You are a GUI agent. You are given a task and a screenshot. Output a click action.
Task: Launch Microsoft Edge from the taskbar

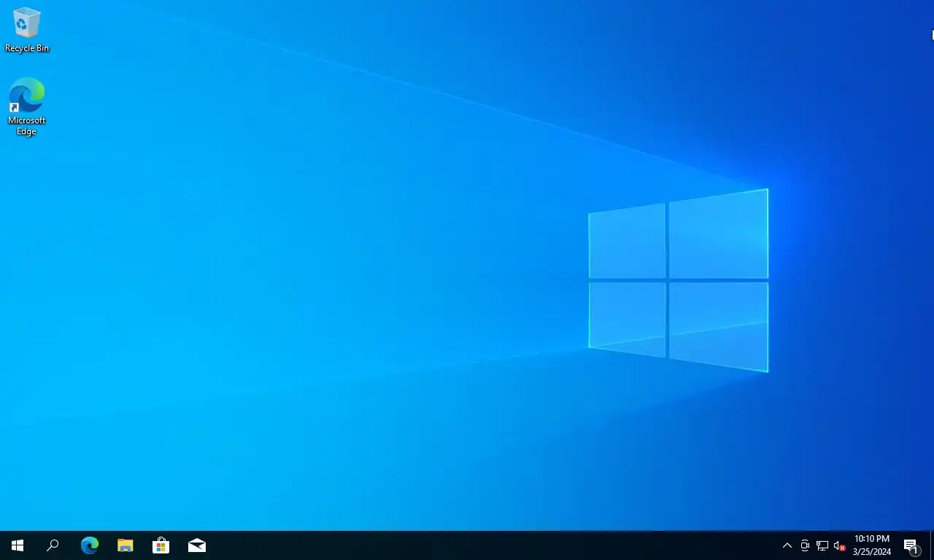tap(90, 545)
